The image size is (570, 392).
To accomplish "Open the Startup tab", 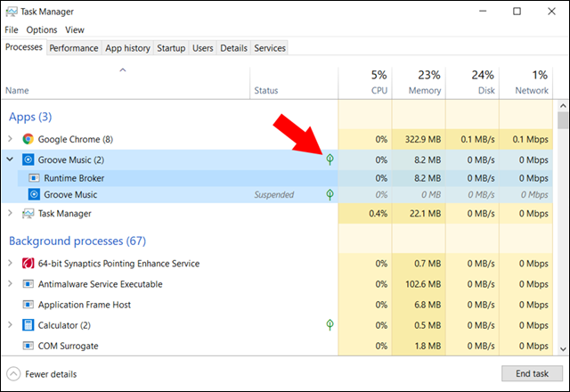I will click(x=171, y=48).
